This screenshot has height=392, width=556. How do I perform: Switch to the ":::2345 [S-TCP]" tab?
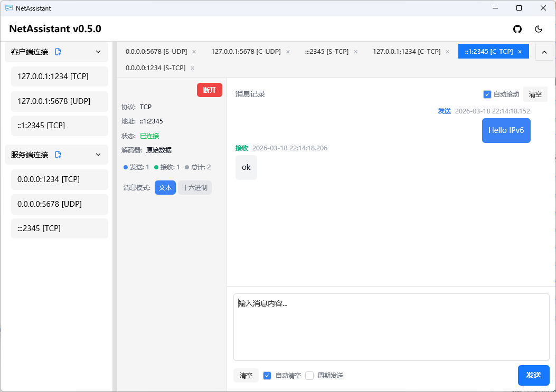click(327, 51)
